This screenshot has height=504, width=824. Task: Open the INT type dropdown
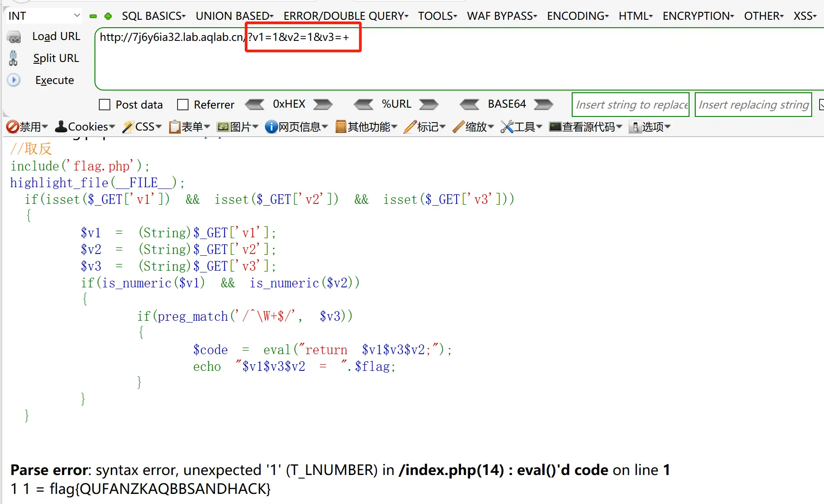coord(44,16)
